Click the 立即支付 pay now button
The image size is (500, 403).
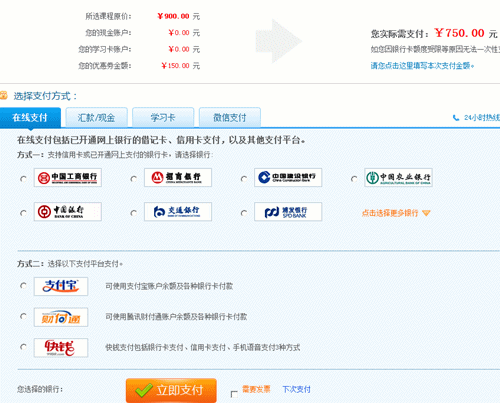point(171,390)
